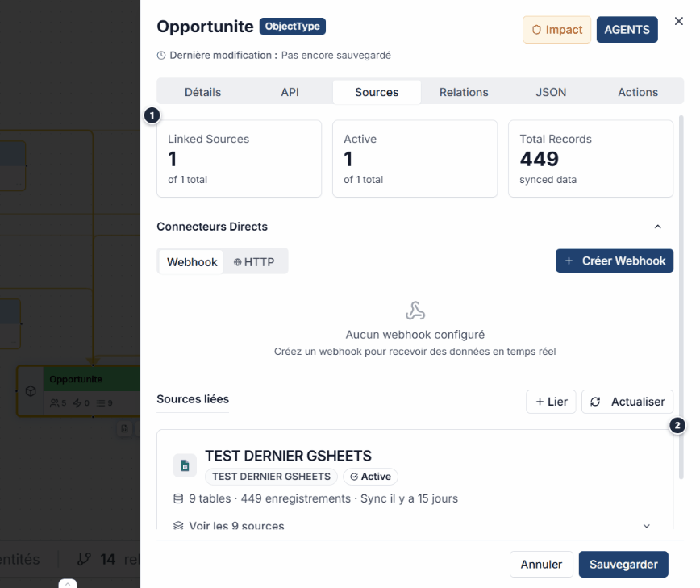This screenshot has width=700, height=588.
Task: Click the step 1 numbered marker badge
Action: pyautogui.click(x=152, y=115)
